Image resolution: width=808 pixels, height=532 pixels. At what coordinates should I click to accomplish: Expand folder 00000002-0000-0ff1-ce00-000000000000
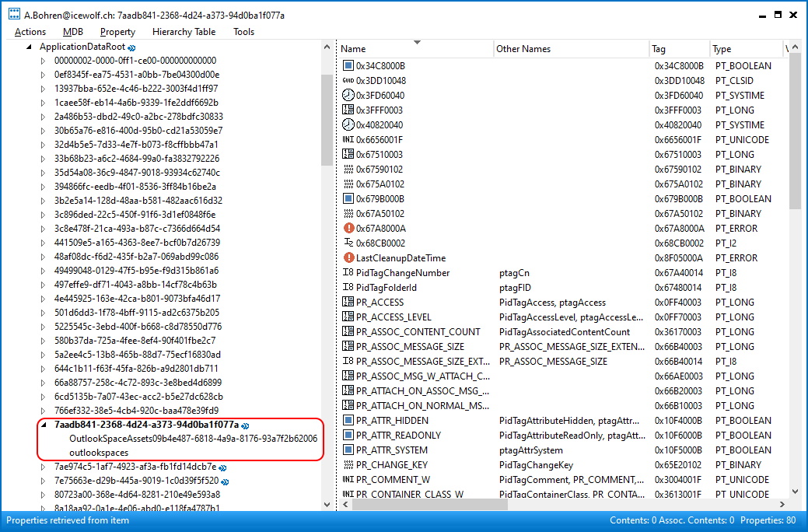(x=44, y=61)
